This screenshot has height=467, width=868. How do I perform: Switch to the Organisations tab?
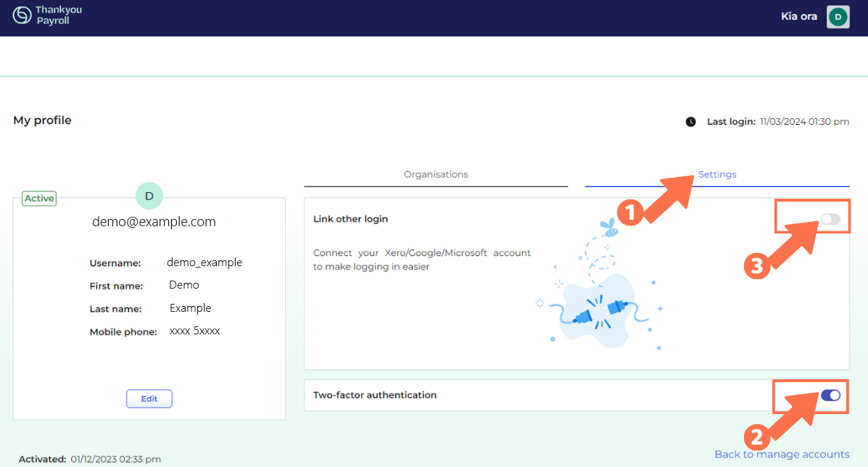coord(436,174)
